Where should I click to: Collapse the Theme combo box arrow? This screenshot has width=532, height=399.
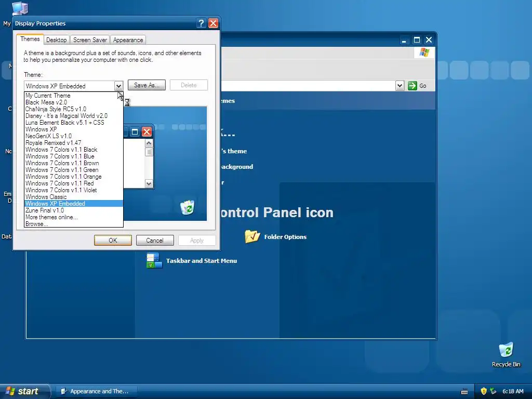point(118,86)
